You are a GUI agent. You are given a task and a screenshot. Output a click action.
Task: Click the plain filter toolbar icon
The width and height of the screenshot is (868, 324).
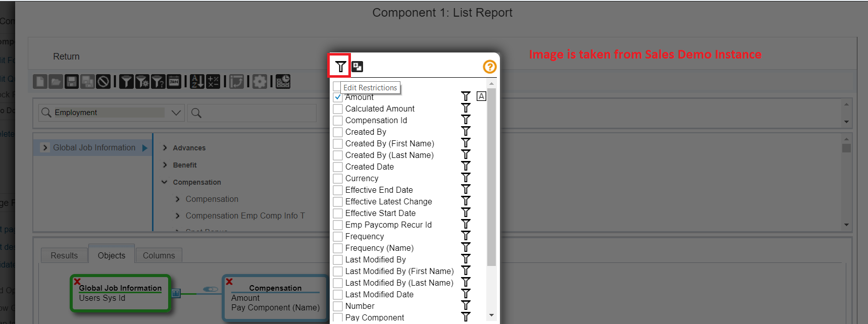click(x=126, y=81)
